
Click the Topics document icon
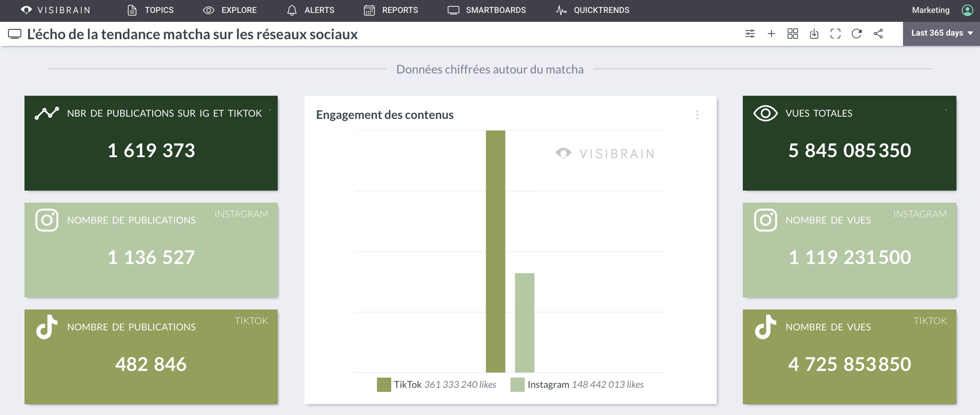point(132,10)
